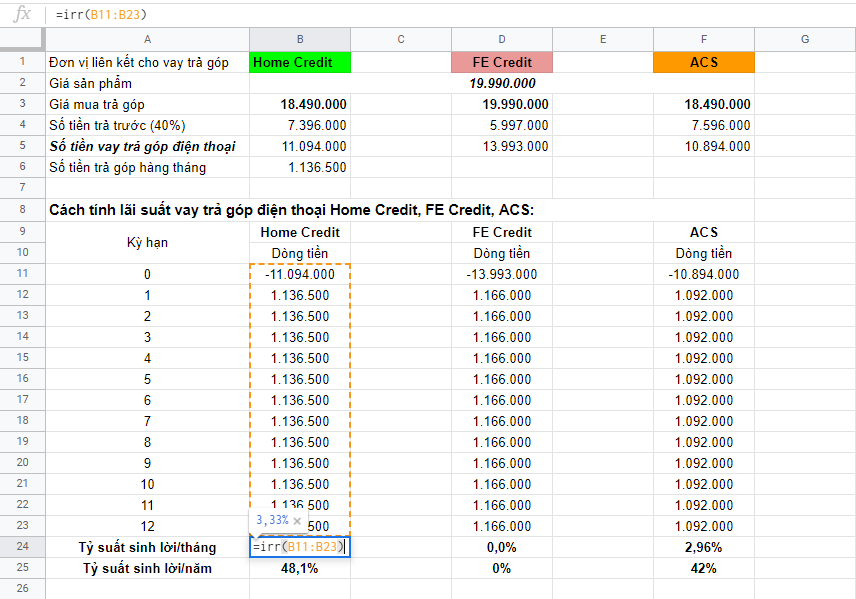Click the orange ACS cell in row 1
The height and width of the screenshot is (599, 856).
704,62
